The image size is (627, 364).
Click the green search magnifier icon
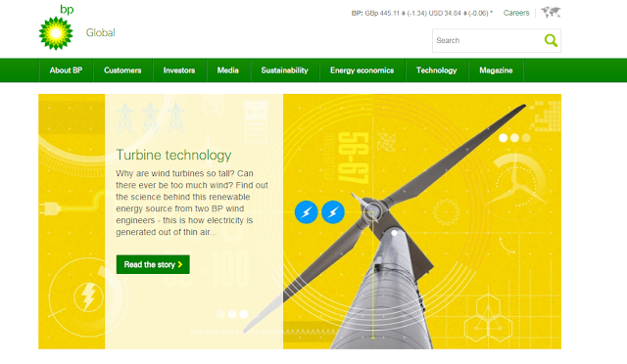551,40
